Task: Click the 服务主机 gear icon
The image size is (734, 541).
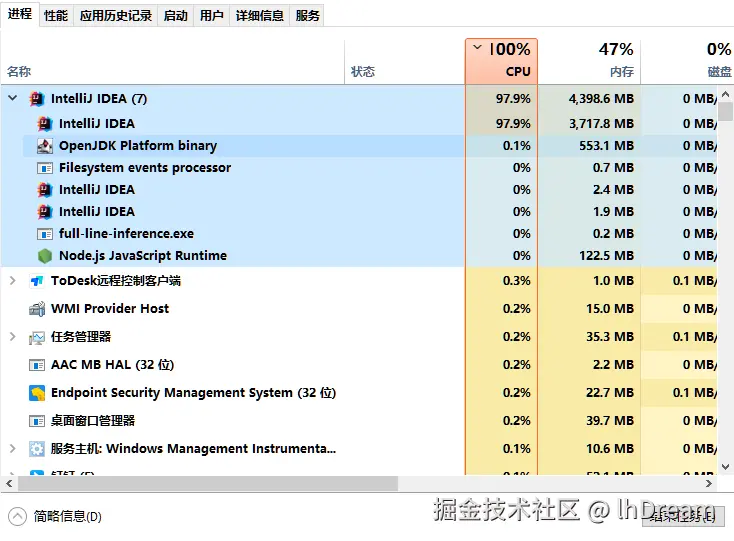Action: pos(37,449)
